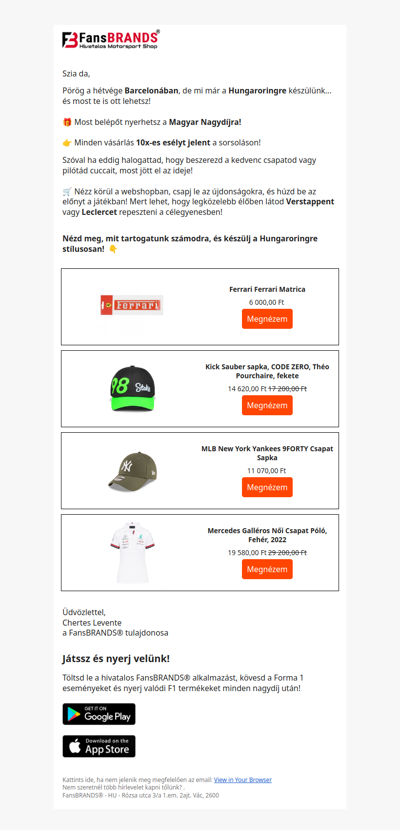Image resolution: width=400 pixels, height=830 pixels.
Task: Open the Kick Sauber cap image
Action: point(132,387)
